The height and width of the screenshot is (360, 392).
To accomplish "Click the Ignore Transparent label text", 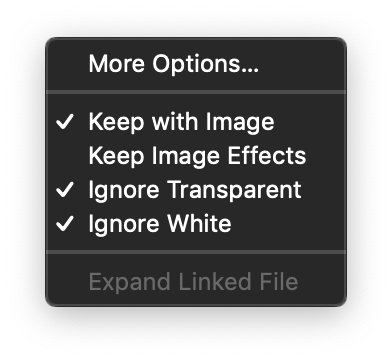I will 195,190.
